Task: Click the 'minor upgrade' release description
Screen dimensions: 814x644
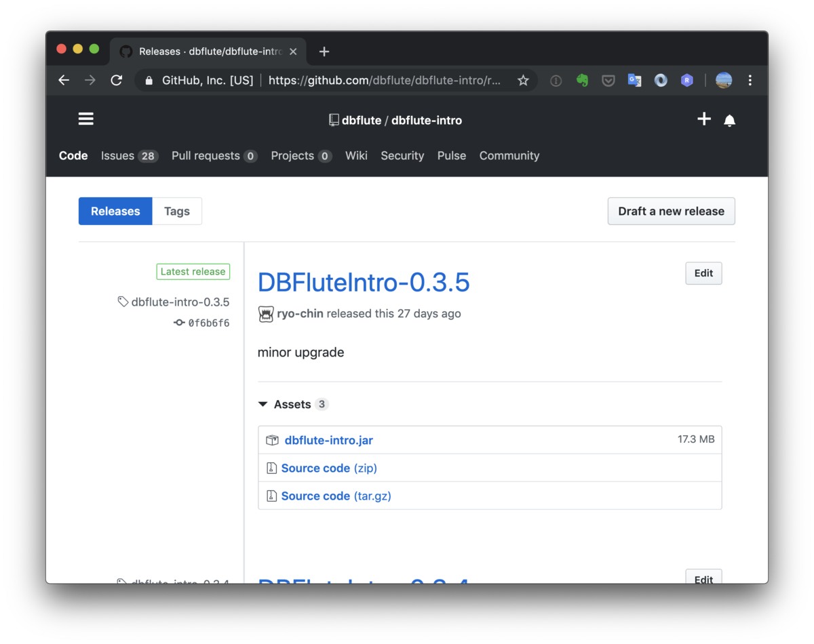Action: coord(301,353)
